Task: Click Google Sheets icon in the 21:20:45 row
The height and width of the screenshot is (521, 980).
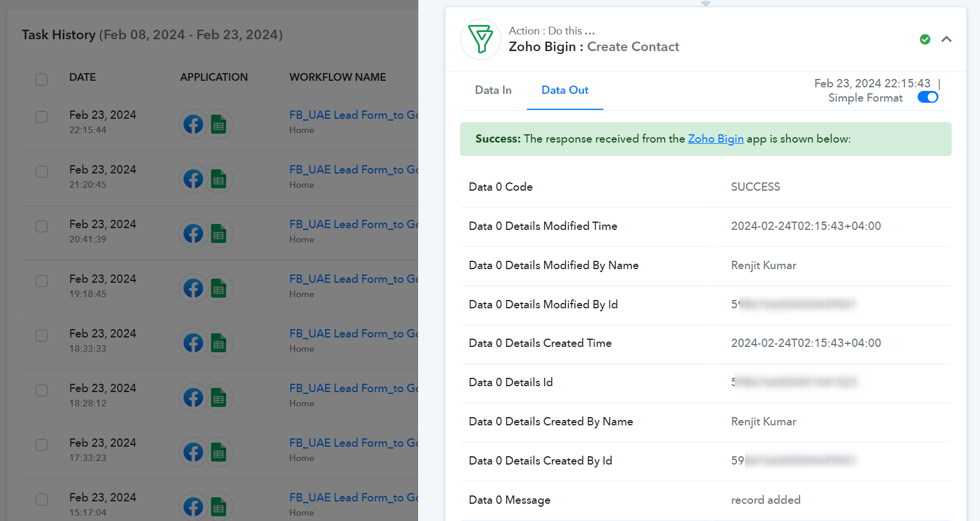Action: coord(219,179)
